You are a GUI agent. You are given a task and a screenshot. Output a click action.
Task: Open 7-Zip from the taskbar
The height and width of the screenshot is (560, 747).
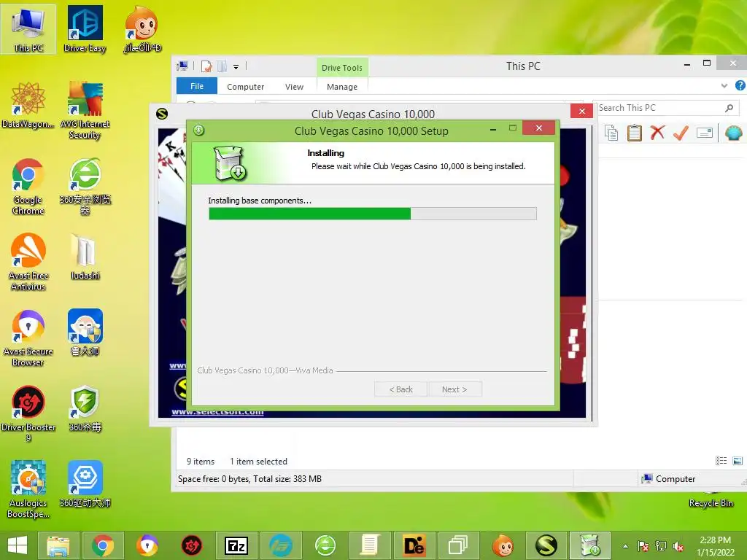[x=236, y=545]
